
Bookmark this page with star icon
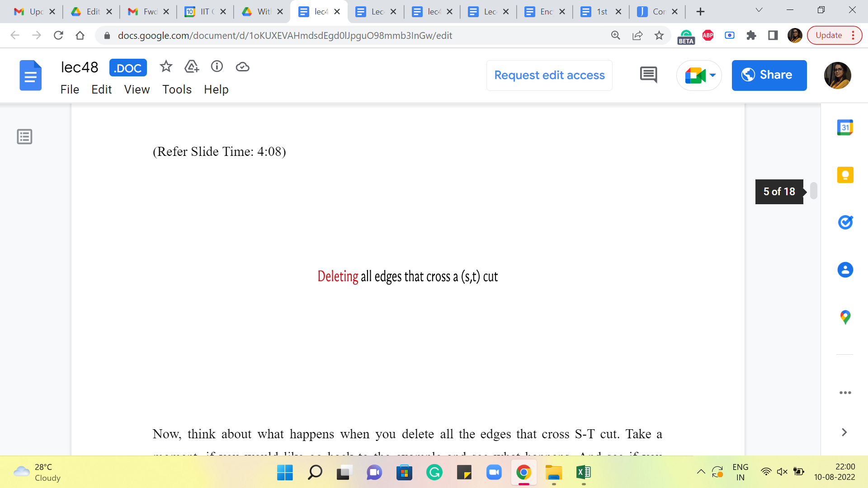tap(659, 35)
